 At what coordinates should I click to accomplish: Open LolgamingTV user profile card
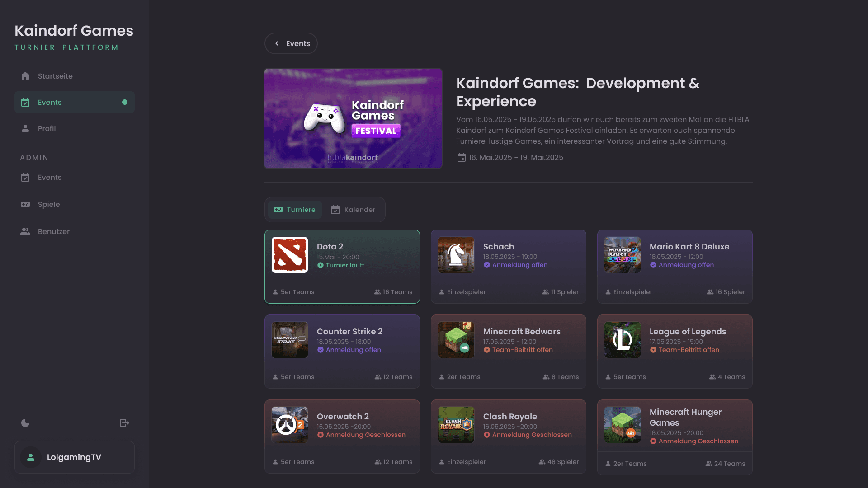tap(75, 457)
